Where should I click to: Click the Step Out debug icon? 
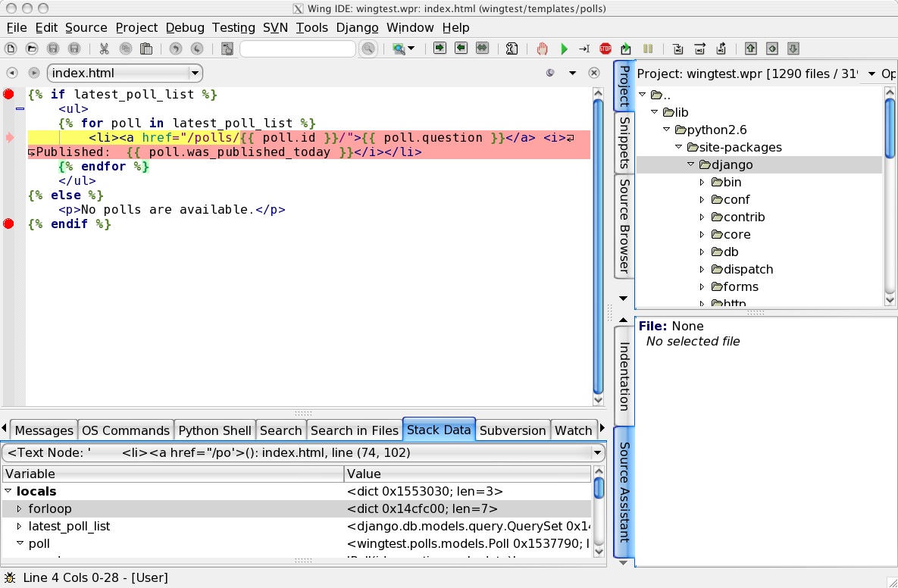[x=721, y=48]
